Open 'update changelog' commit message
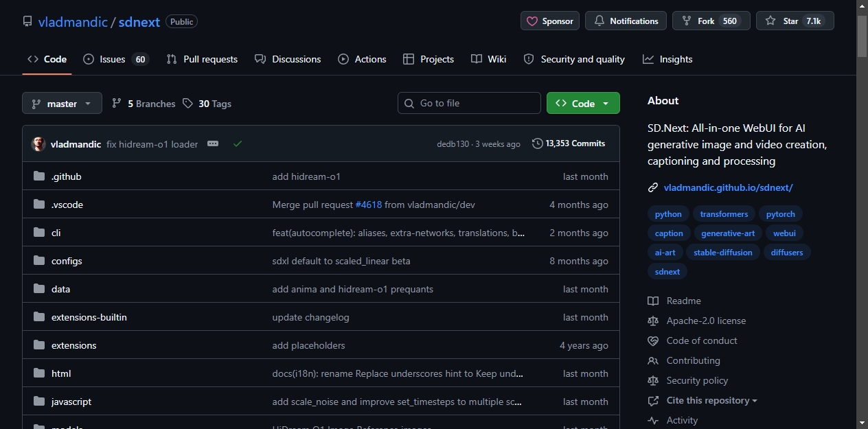The height and width of the screenshot is (429, 868). 310,317
